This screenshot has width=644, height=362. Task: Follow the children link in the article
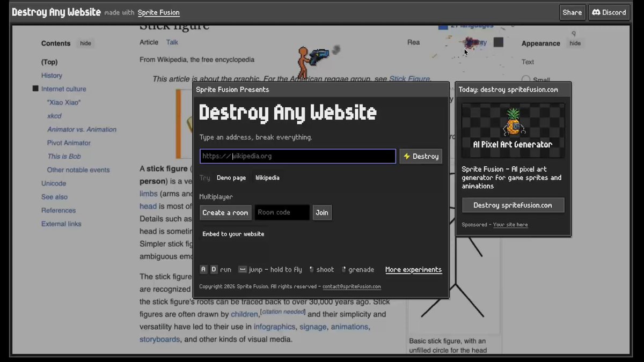pyautogui.click(x=245, y=314)
